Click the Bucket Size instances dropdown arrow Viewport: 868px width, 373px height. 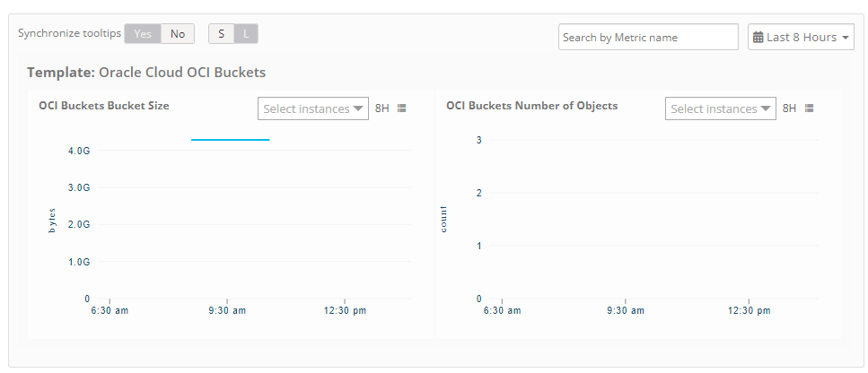359,108
